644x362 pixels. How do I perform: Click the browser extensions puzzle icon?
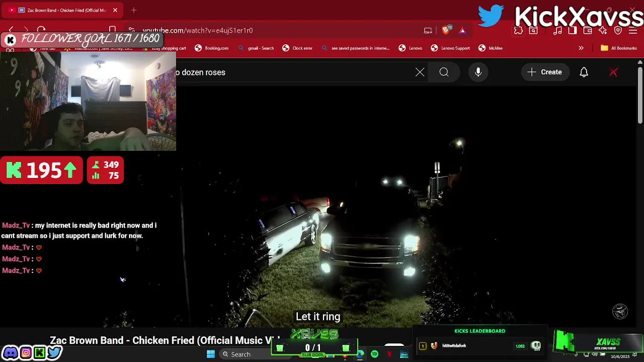519,31
